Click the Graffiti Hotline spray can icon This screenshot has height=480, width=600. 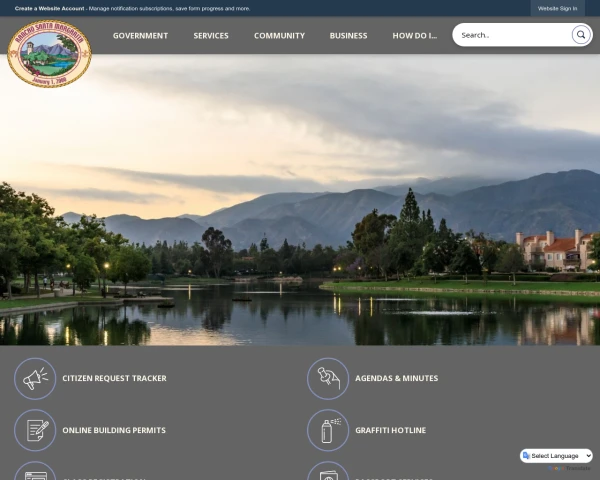click(328, 430)
